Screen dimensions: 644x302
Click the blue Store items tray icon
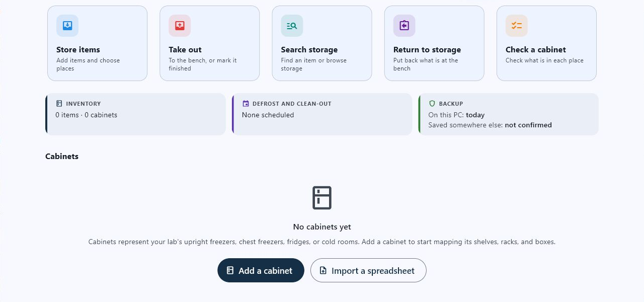point(67,26)
